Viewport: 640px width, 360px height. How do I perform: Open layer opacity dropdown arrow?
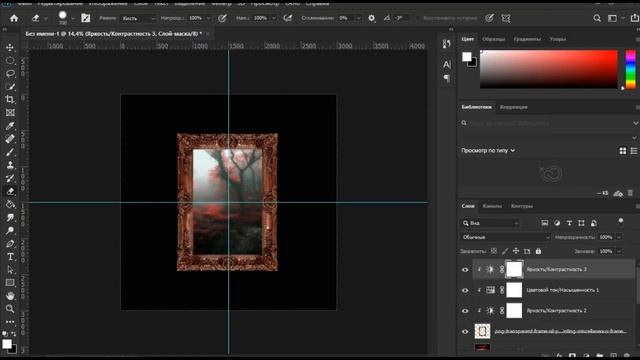(x=619, y=237)
